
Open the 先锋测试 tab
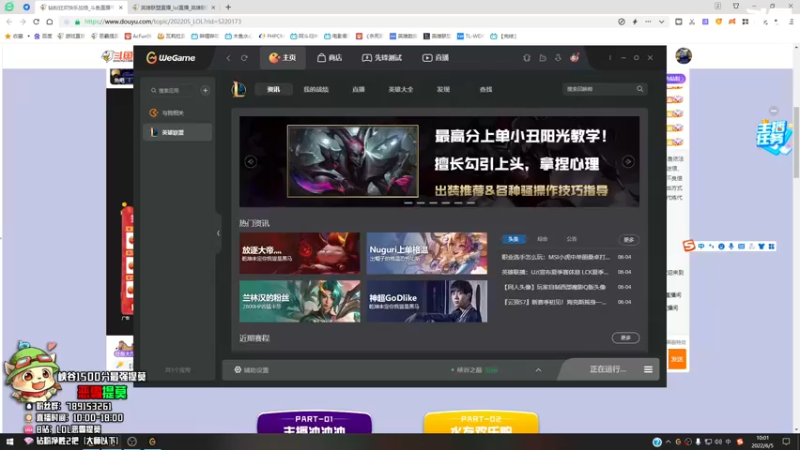[x=382, y=58]
